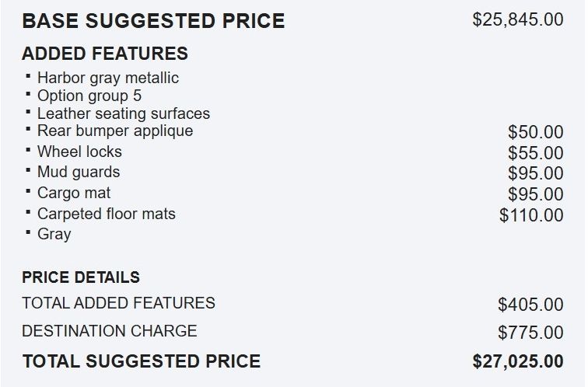This screenshot has width=588, height=387.
Task: Select the Cargo mat entry
Action: click(74, 193)
